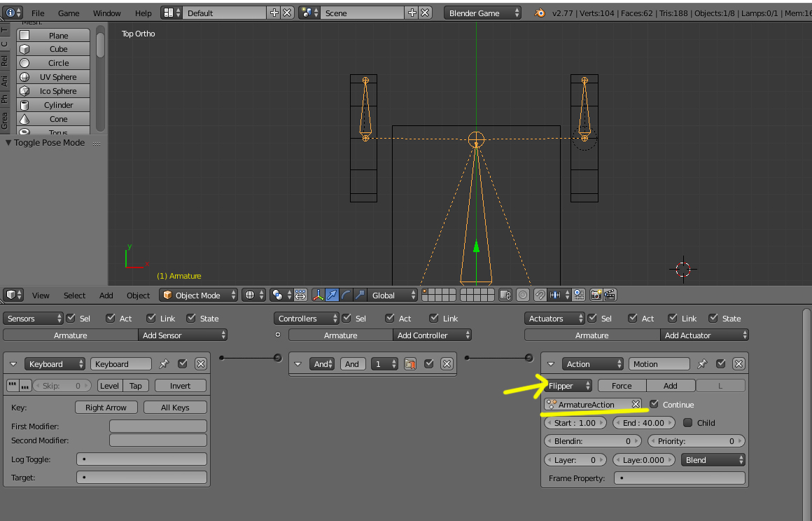812x521 pixels.
Task: Open the Object Mode dropdown
Action: pos(198,296)
